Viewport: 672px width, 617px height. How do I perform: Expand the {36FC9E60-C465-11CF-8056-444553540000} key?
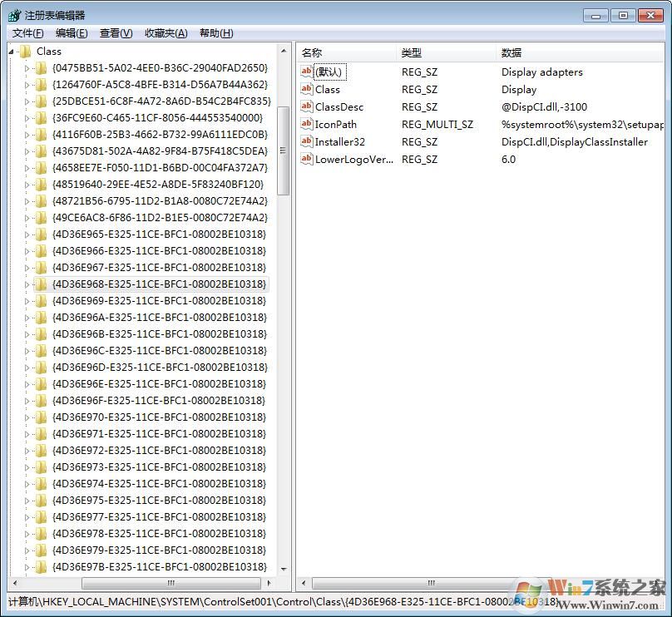(x=27, y=118)
